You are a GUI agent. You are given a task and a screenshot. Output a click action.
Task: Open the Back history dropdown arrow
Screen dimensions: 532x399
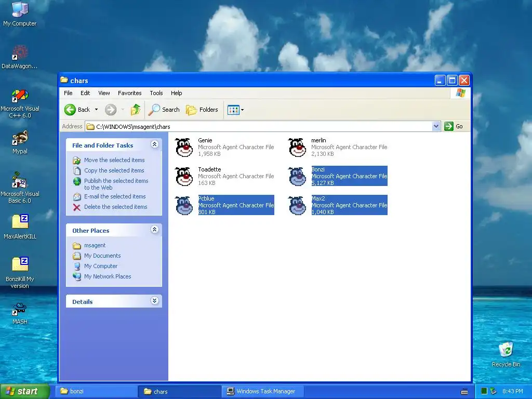pyautogui.click(x=96, y=110)
